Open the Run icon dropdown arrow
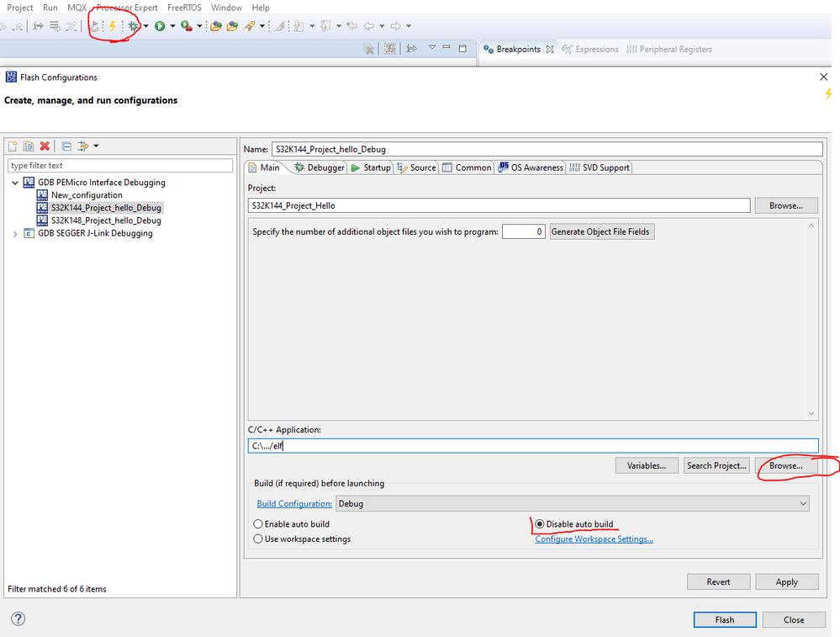 [172, 26]
